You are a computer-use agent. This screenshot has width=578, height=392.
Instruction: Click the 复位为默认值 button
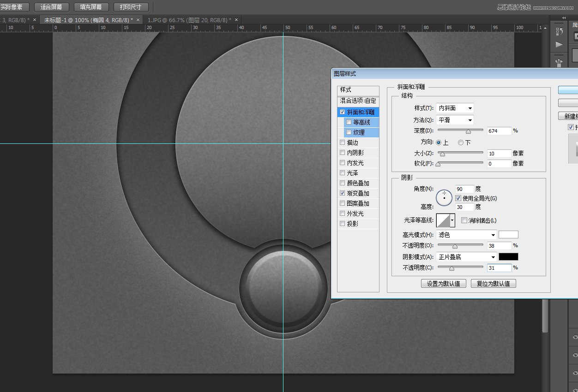493,283
